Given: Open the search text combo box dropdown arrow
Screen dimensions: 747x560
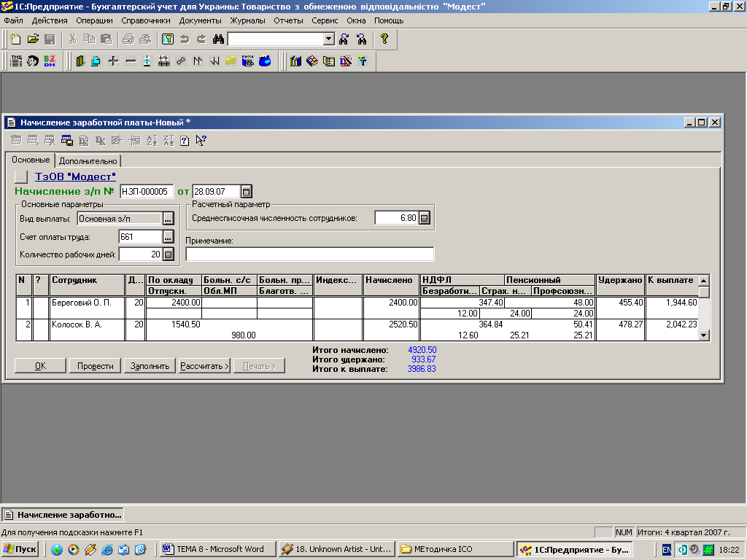Looking at the screenshot, I should tap(329, 39).
